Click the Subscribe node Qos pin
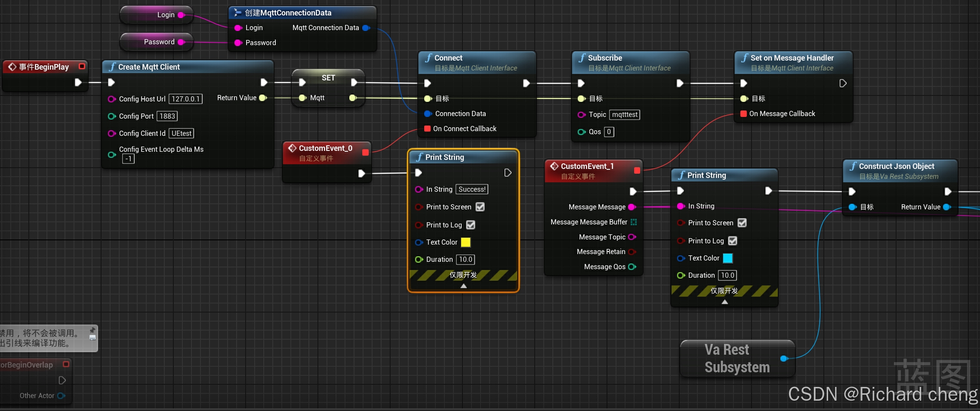 pyautogui.click(x=582, y=132)
